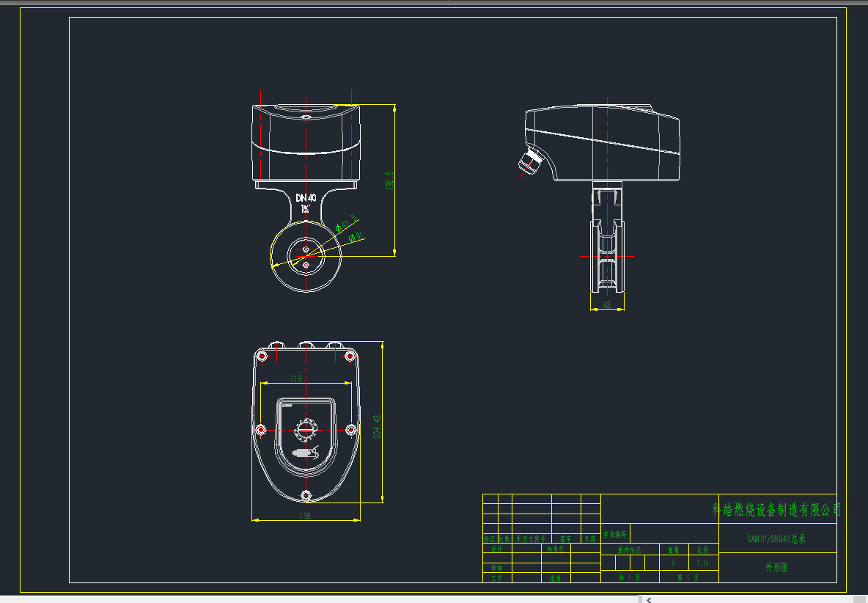This screenshot has height=603, width=868.
Task: Click the 共 1 页 page count text
Action: (630, 577)
